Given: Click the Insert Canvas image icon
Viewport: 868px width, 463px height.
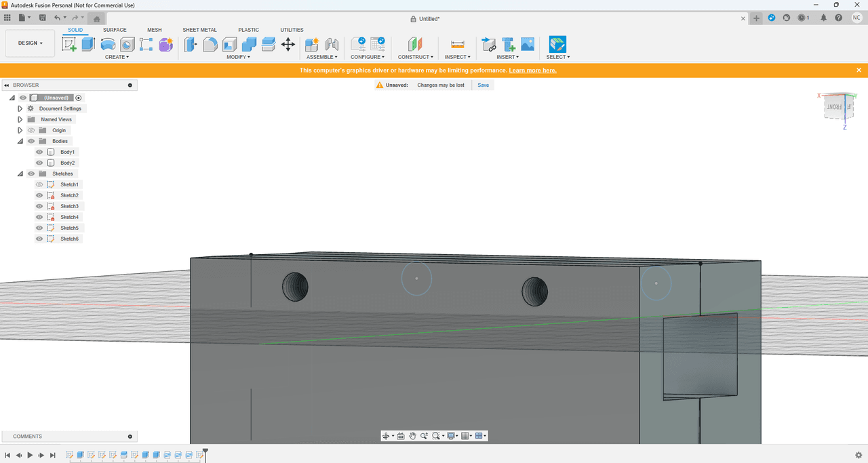Looking at the screenshot, I should click(x=528, y=45).
